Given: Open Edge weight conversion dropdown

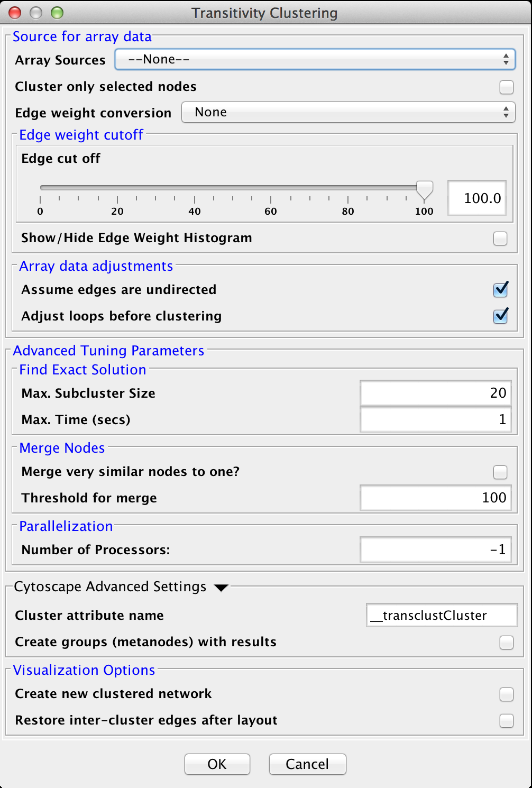Looking at the screenshot, I should (x=347, y=112).
